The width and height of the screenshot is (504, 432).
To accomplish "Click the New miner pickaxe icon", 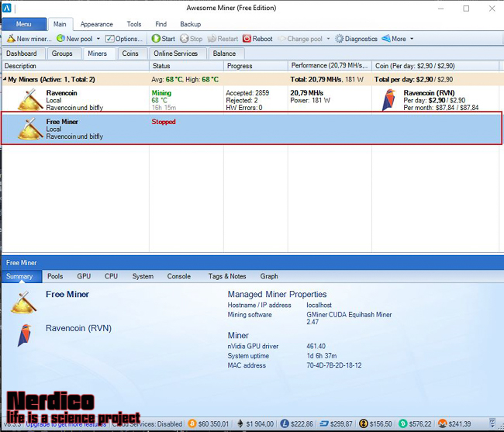I will click(x=11, y=39).
